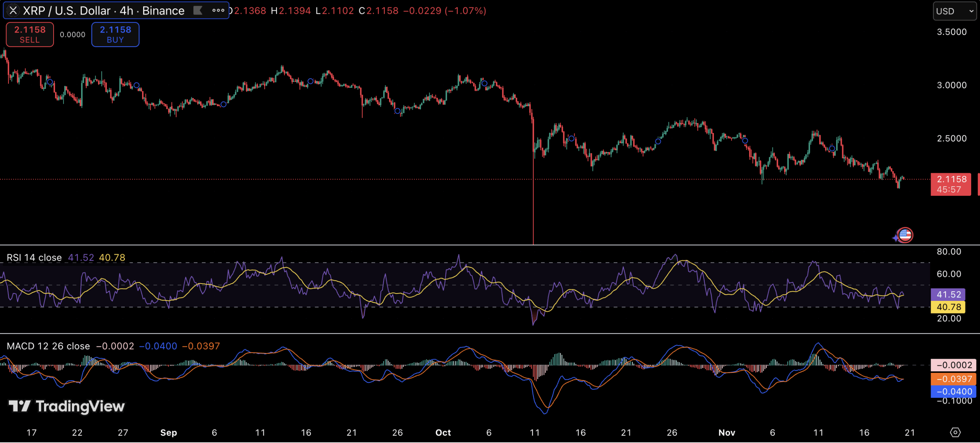Click the Oct label on the time axis

(x=443, y=433)
